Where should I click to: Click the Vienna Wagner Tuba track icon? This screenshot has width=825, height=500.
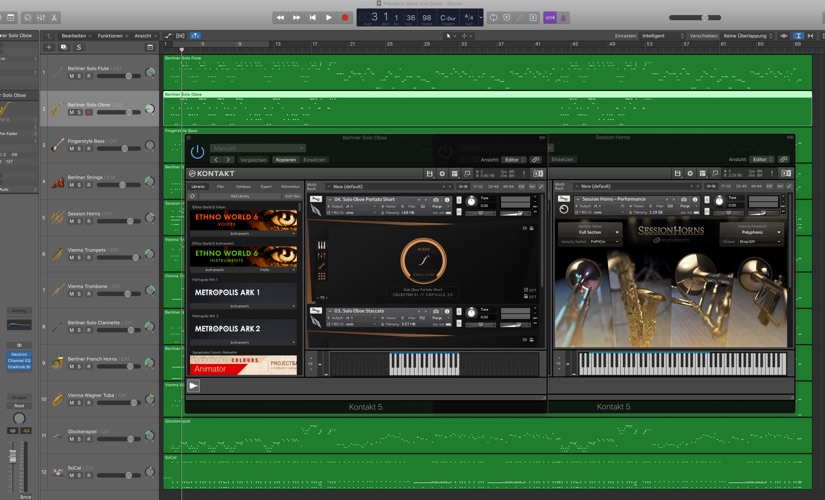click(x=58, y=399)
